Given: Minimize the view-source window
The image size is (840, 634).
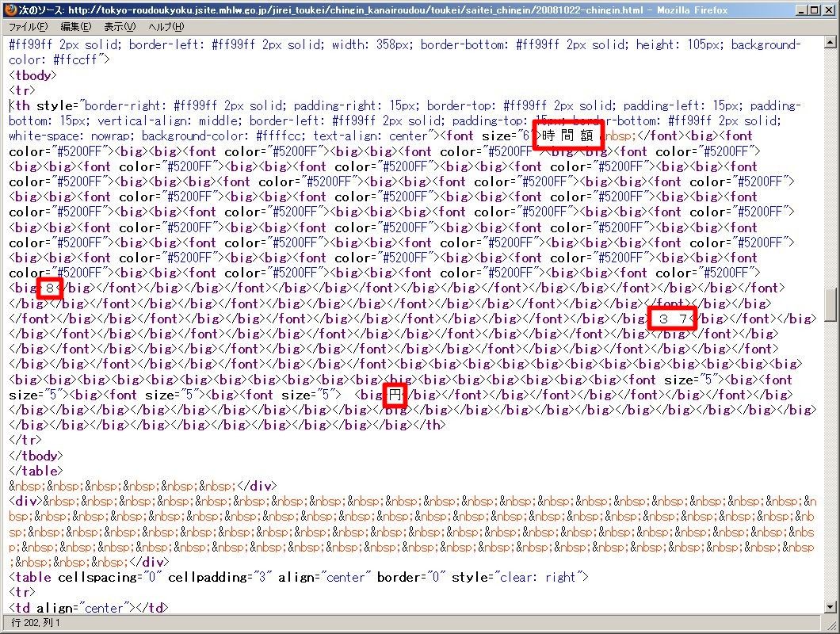Looking at the screenshot, I should [x=801, y=10].
